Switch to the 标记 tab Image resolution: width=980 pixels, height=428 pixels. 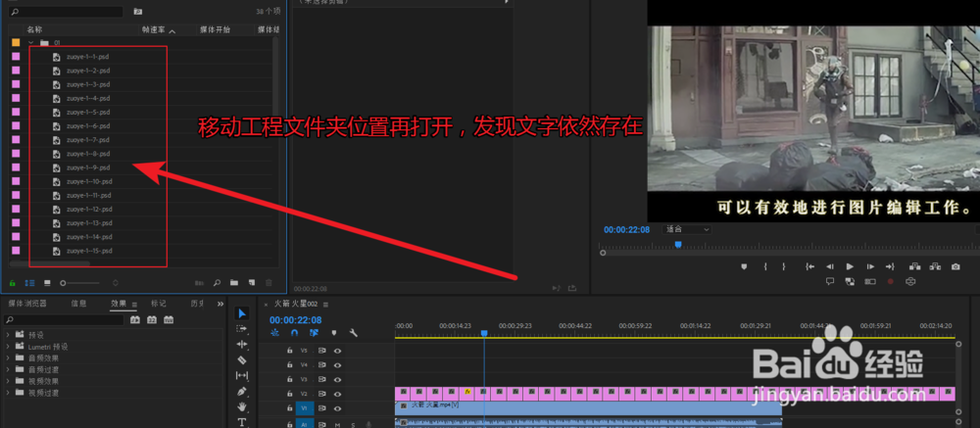click(158, 304)
